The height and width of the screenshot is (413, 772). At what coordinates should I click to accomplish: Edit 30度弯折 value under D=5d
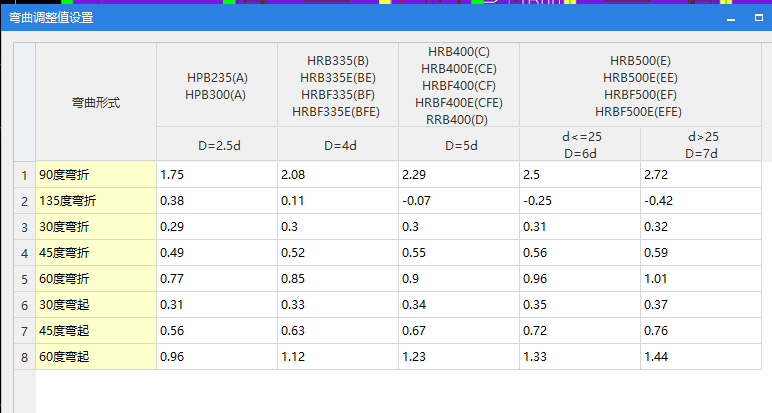tap(459, 227)
